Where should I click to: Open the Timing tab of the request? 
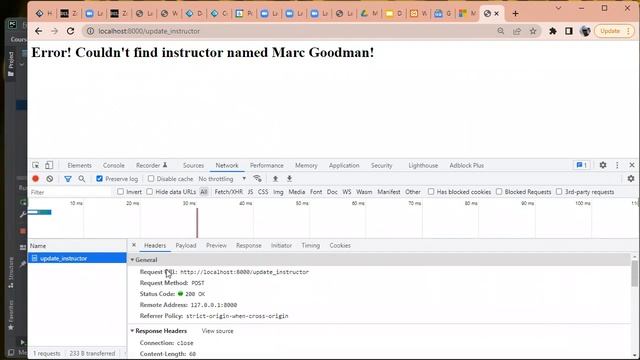point(311,245)
